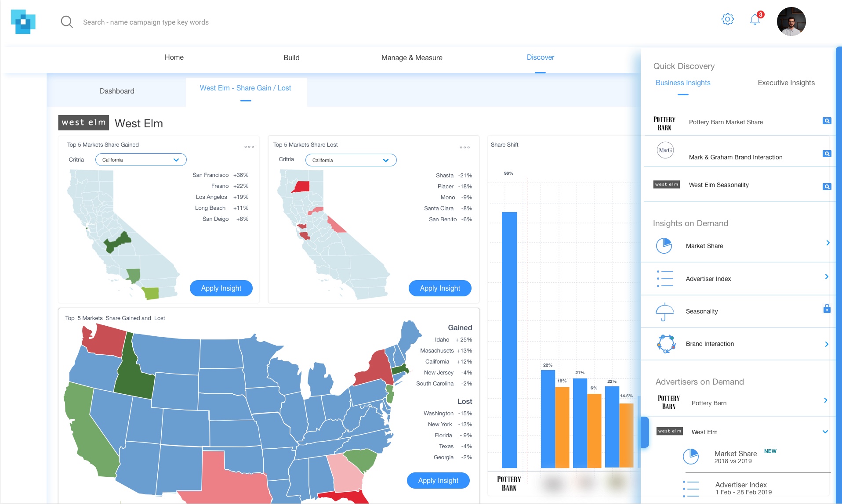Viewport: 842px width, 504px height.
Task: Open Share Lost California criteria dropdown
Action: (x=351, y=160)
